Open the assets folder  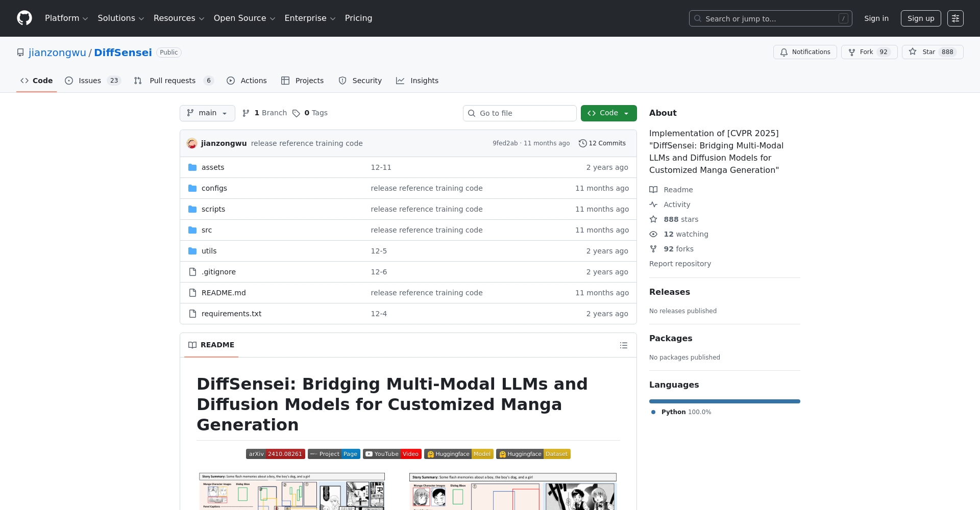pos(212,167)
